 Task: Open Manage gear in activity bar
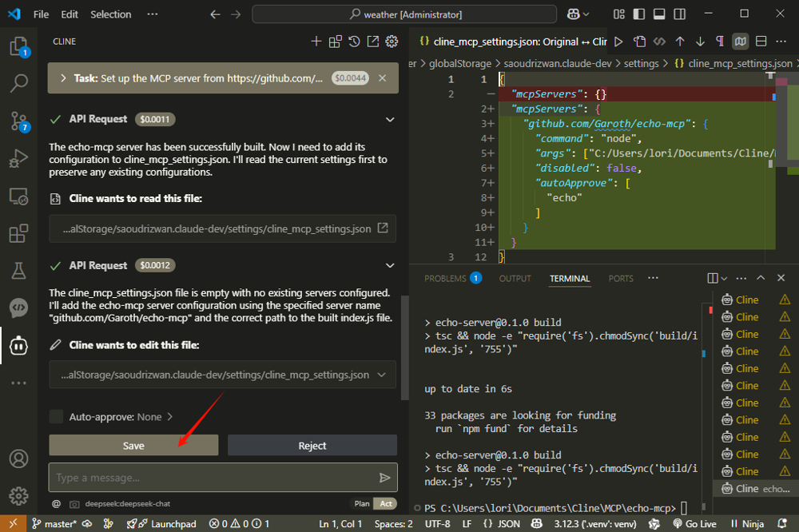pos(18,495)
